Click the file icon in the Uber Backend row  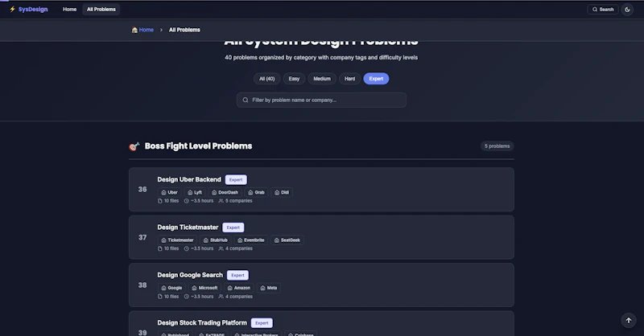pyautogui.click(x=160, y=201)
